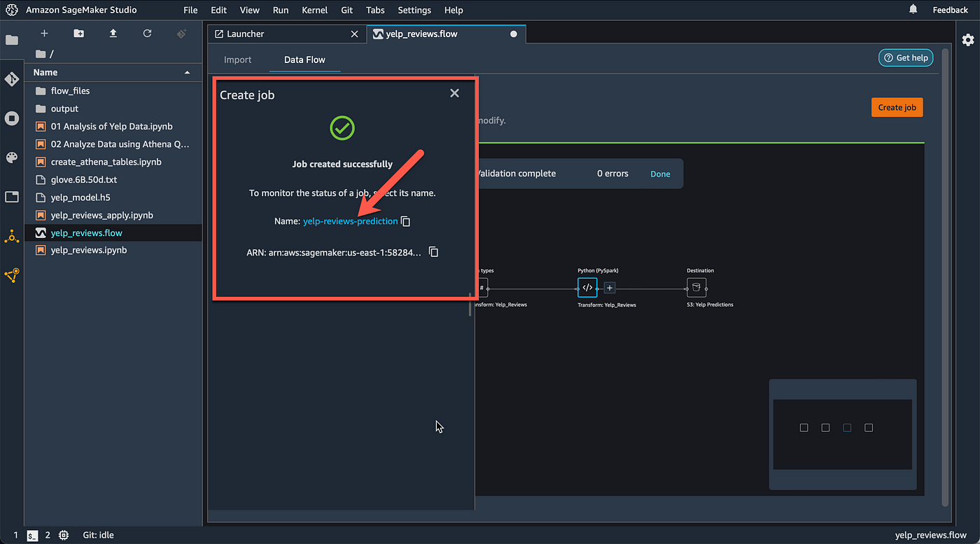This screenshot has height=544, width=980.
Task: Copy the job name to clipboard
Action: click(x=405, y=221)
